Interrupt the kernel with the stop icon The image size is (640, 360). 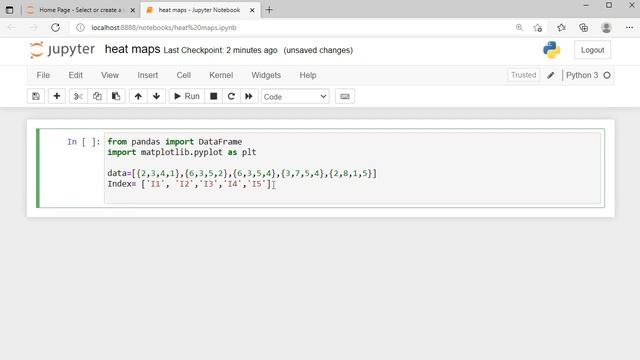pos(213,96)
